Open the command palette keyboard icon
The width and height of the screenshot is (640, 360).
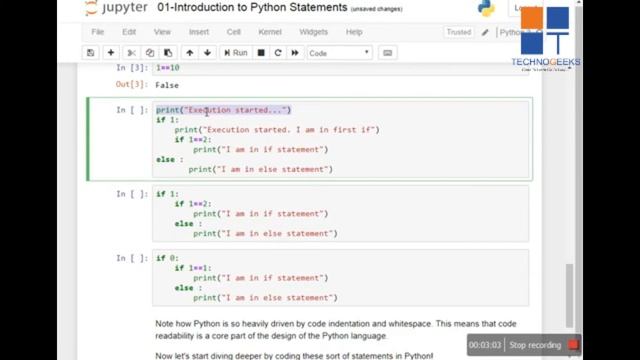[387, 53]
